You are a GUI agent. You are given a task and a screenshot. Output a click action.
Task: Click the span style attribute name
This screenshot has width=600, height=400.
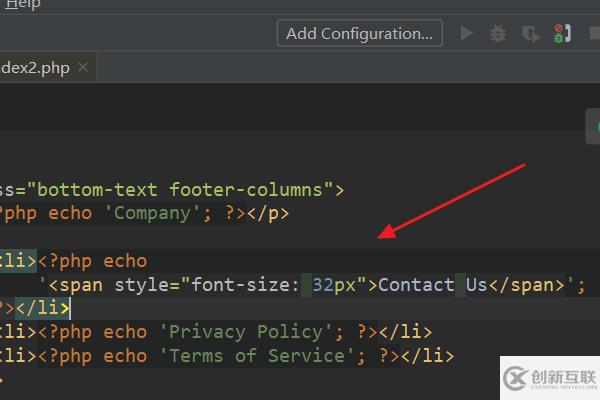pos(142,285)
